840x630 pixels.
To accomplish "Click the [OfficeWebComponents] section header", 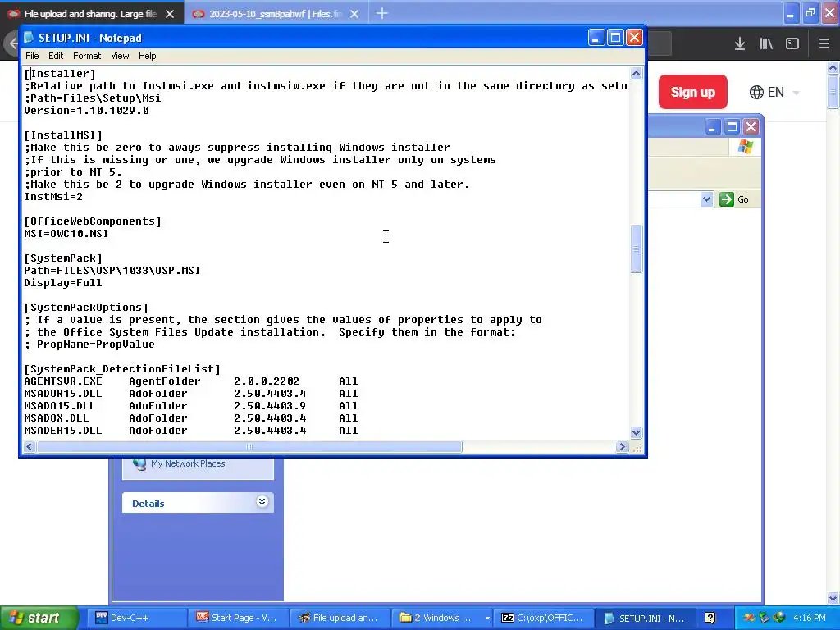I will tap(93, 221).
